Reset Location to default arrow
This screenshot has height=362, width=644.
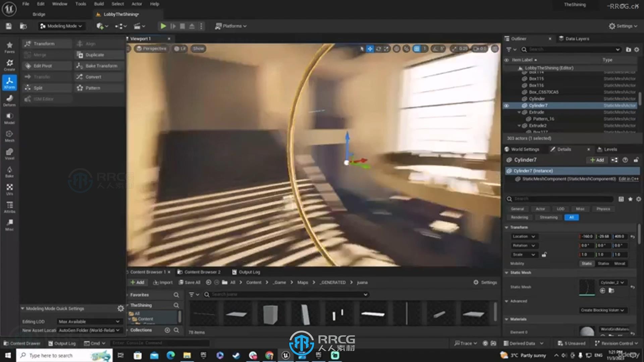pyautogui.click(x=633, y=237)
